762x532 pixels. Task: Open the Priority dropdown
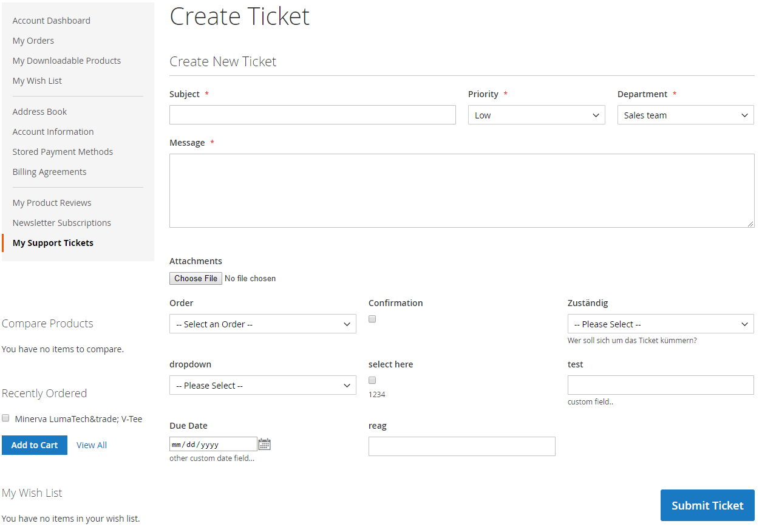point(537,115)
